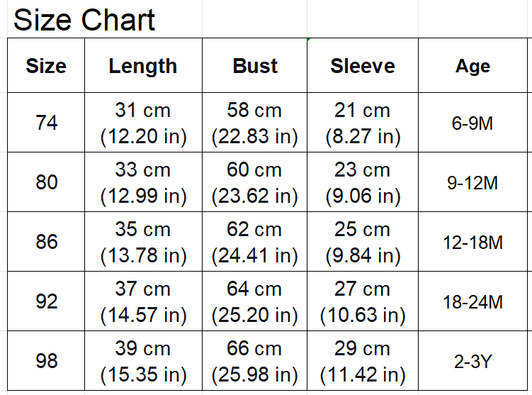The height and width of the screenshot is (395, 532).
Task: Click the 18-24M age cell
Action: (472, 301)
